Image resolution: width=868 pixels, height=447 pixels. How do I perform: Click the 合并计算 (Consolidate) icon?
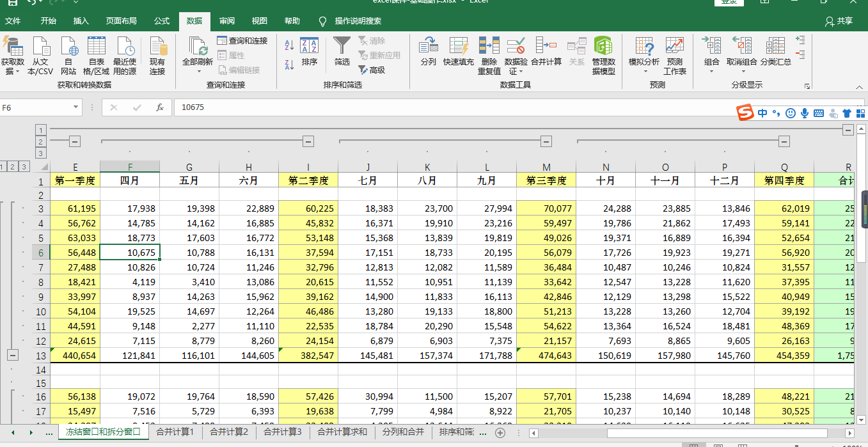(x=546, y=46)
